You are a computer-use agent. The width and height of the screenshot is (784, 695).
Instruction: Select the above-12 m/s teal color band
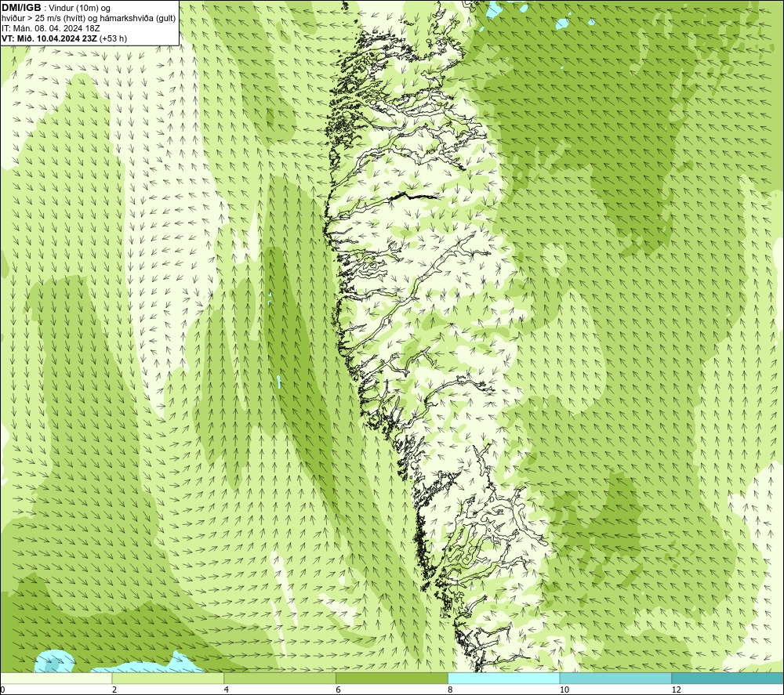coord(728,678)
